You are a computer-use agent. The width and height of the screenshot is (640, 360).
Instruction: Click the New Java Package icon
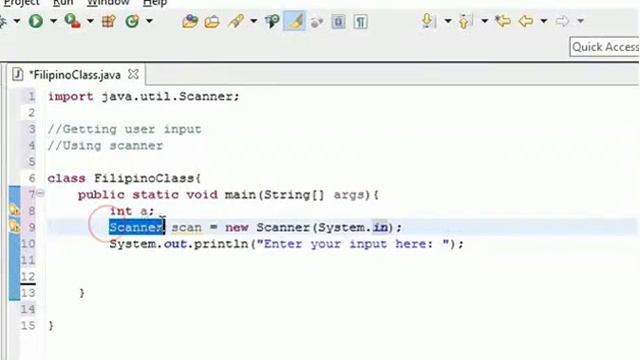coord(109,21)
